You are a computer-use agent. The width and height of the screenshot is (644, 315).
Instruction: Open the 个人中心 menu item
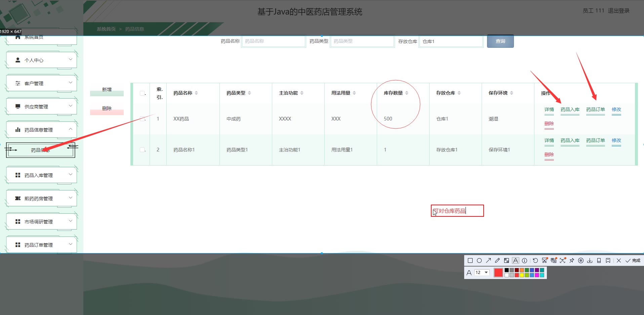tap(41, 60)
